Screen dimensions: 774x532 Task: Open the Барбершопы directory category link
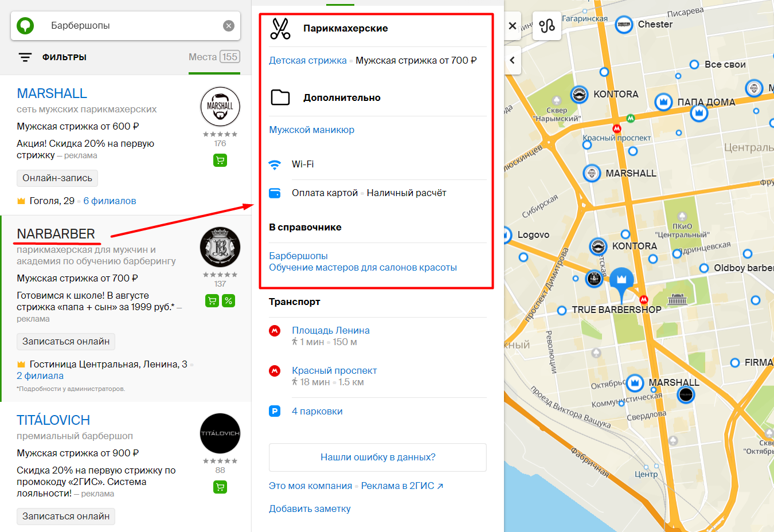299,256
